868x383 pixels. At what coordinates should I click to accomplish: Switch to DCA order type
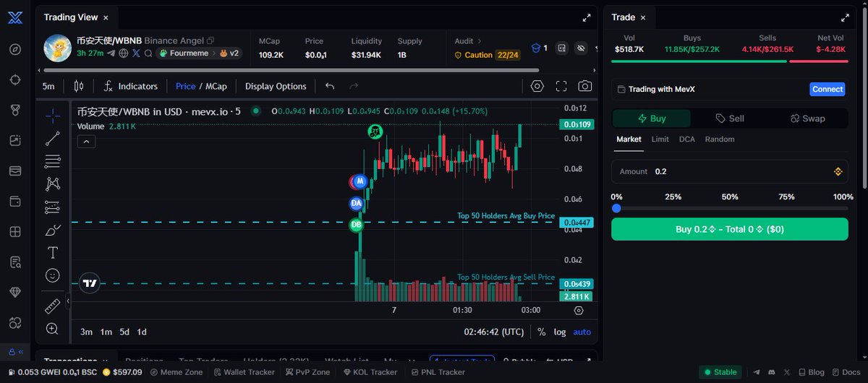(x=686, y=139)
